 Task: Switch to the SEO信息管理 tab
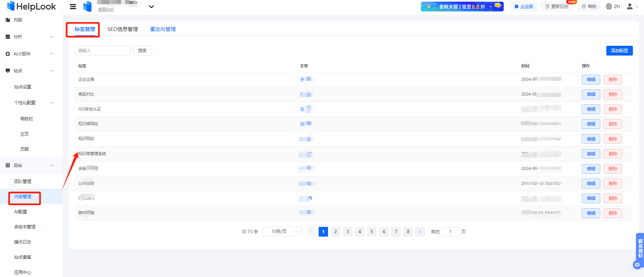click(x=122, y=29)
